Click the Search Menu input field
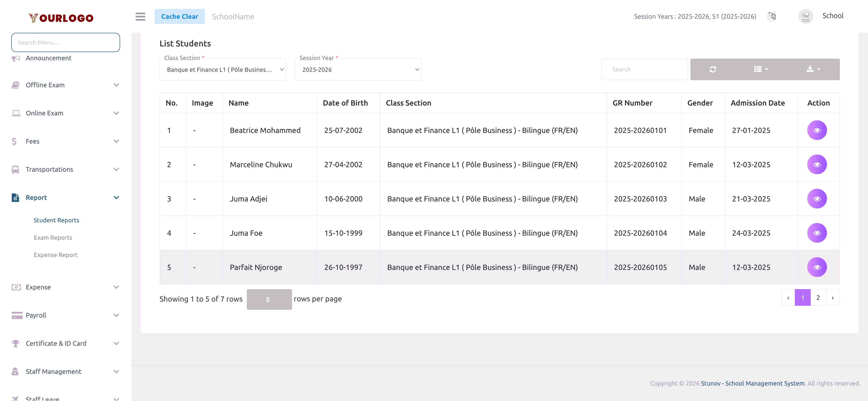The height and width of the screenshot is (401, 868). tap(65, 42)
